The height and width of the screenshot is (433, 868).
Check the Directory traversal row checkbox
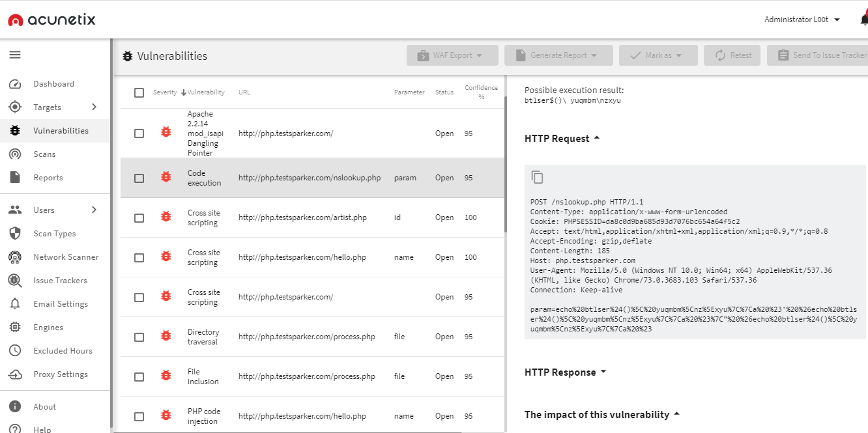(139, 337)
